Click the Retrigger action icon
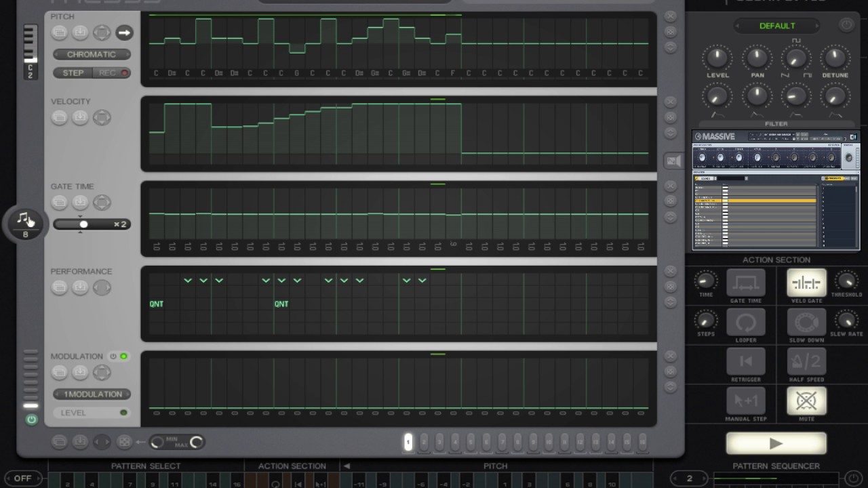This screenshot has width=868, height=488. tap(746, 362)
